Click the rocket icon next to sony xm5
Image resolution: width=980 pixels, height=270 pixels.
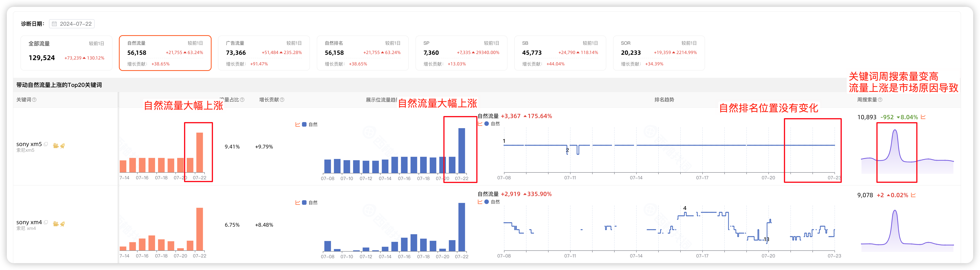pyautogui.click(x=62, y=145)
